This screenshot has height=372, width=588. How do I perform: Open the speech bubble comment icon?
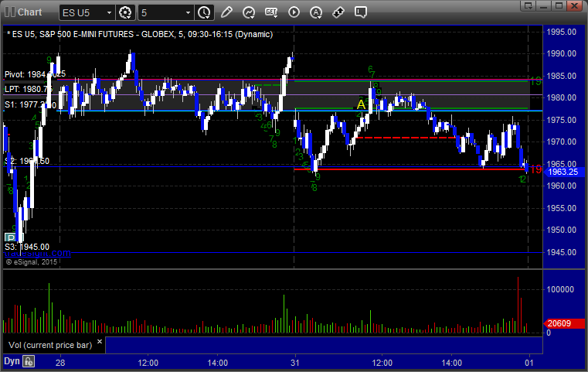point(361,12)
